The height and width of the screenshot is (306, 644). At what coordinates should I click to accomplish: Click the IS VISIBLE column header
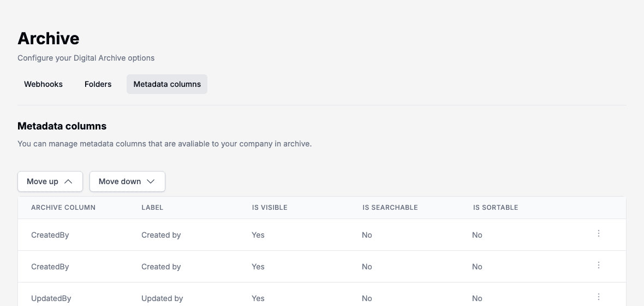[270, 208]
